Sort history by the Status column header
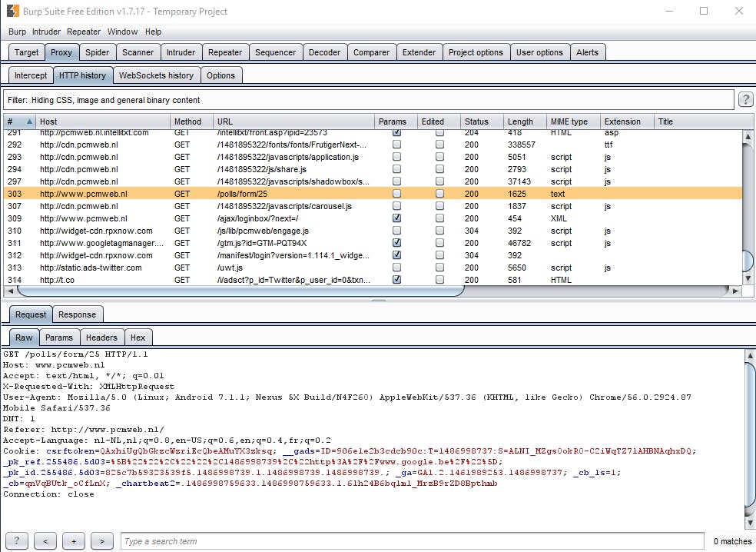The width and height of the screenshot is (756, 552). (476, 121)
